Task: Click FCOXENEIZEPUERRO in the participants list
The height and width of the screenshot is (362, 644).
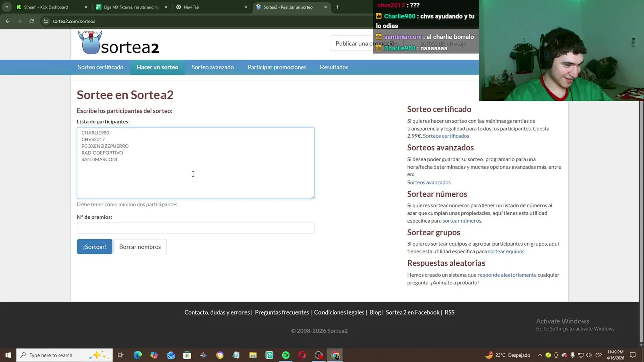Action: pyautogui.click(x=105, y=146)
